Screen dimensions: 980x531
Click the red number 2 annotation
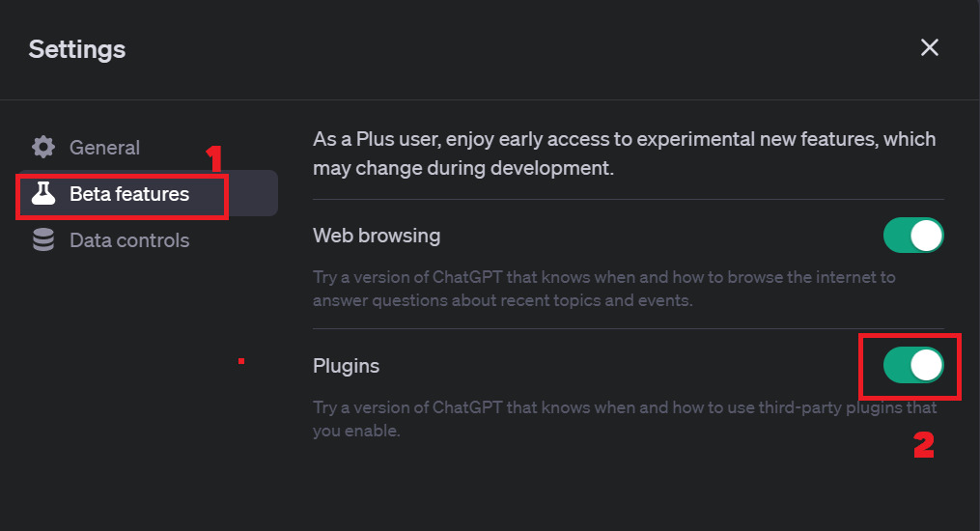pyautogui.click(x=924, y=445)
